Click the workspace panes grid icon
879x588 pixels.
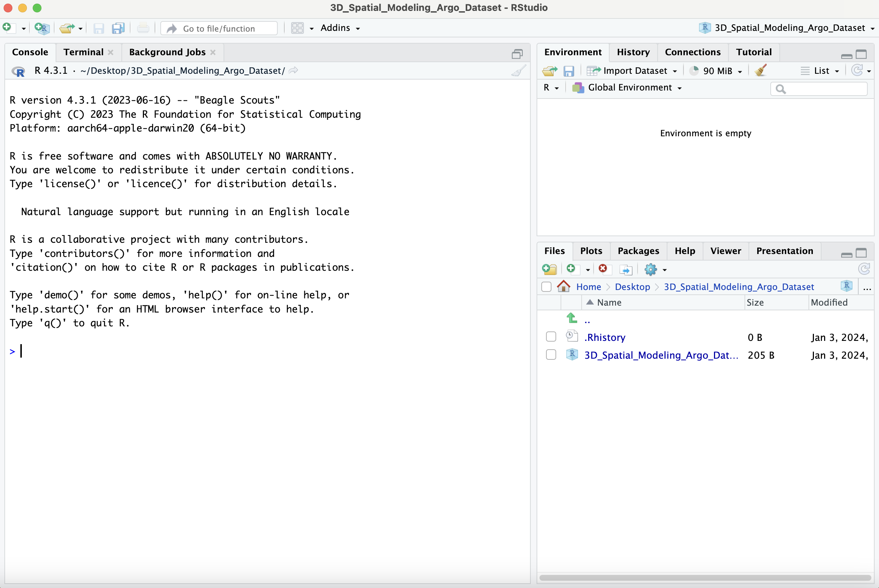coord(297,28)
